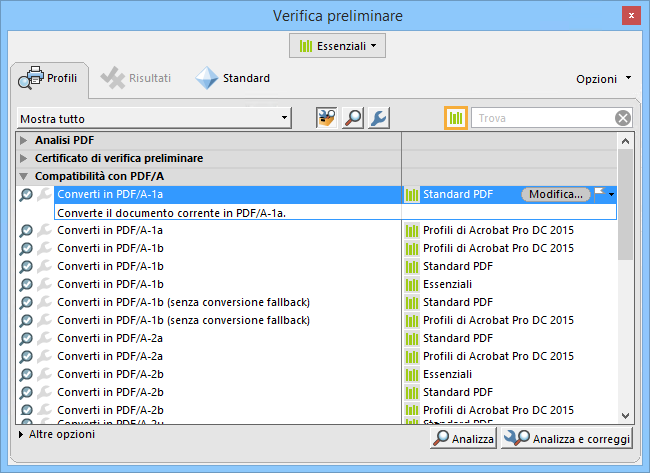
Task: Collapse the Compatibilità con PDF/A group
Action: pos(24,176)
